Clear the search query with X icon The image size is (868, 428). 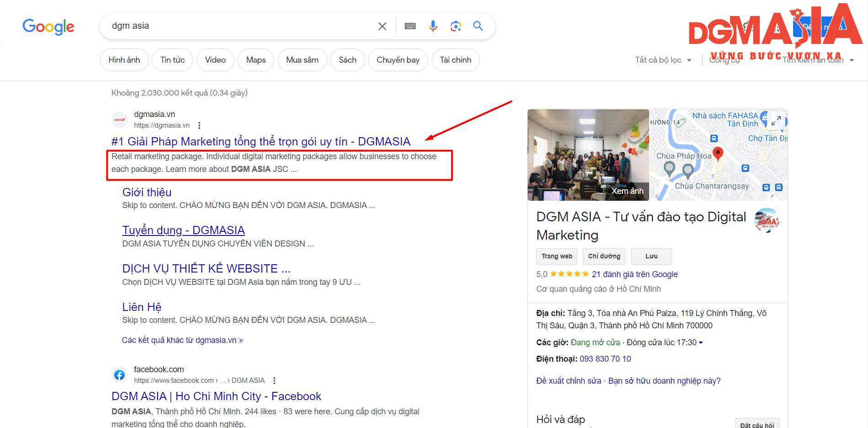pyautogui.click(x=382, y=27)
